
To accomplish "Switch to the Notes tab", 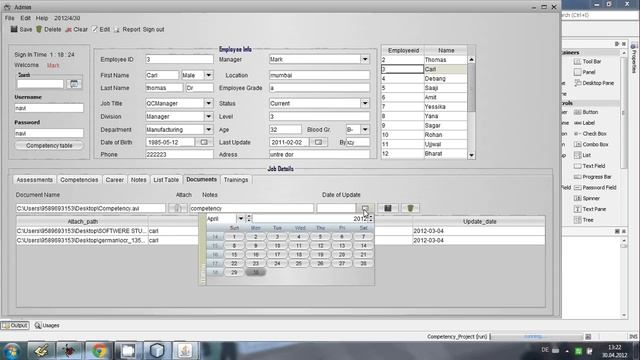I will [138, 180].
